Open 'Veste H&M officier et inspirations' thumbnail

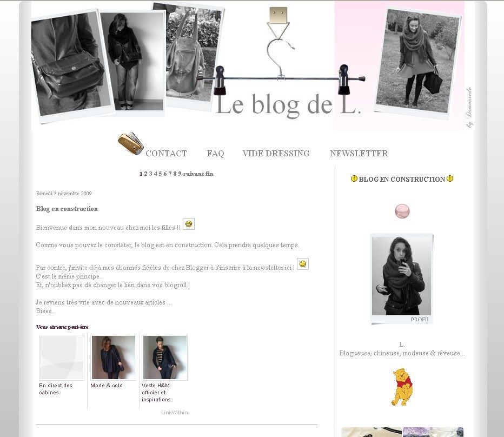[x=164, y=357]
